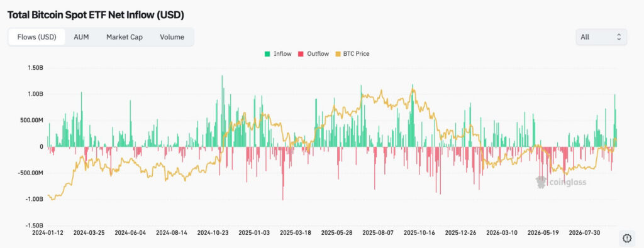The height and width of the screenshot is (248, 644).
Task: Click the chart settings icon at bottom right
Action: click(627, 238)
